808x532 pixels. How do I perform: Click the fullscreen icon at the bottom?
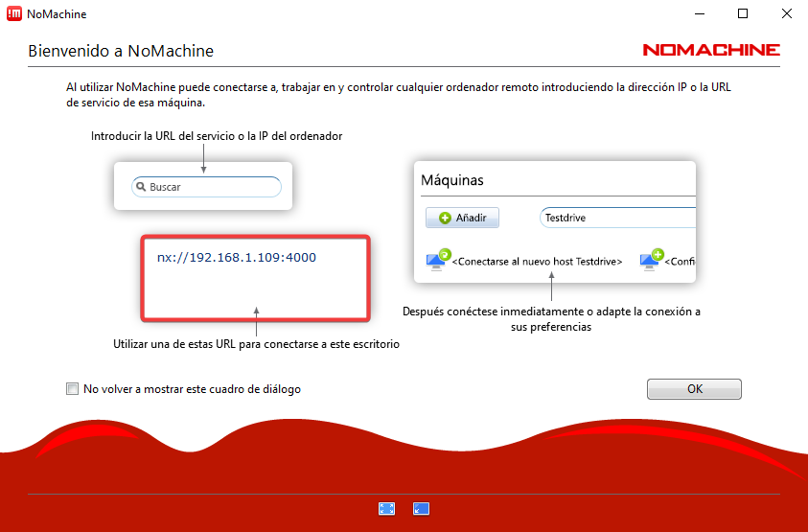click(386, 508)
